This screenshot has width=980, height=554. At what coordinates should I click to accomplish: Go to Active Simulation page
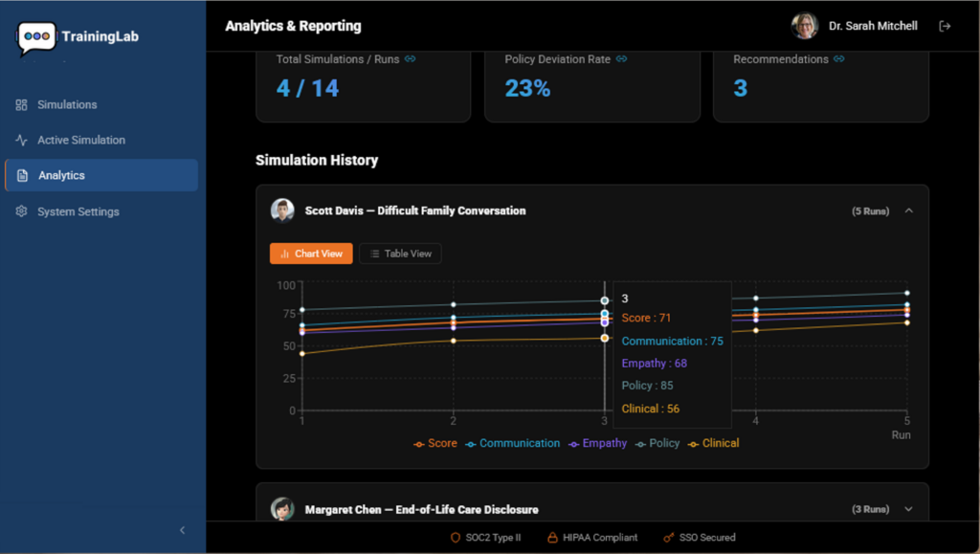[x=101, y=141]
